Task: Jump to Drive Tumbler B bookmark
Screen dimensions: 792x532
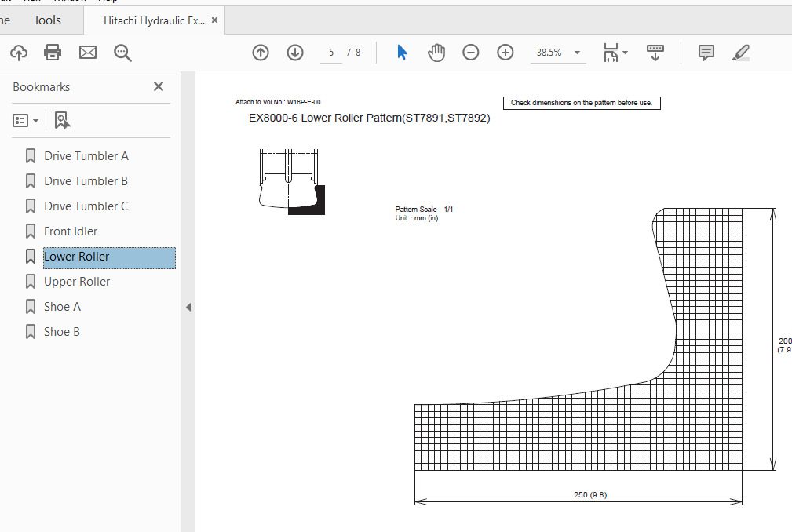Action: pyautogui.click(x=86, y=181)
